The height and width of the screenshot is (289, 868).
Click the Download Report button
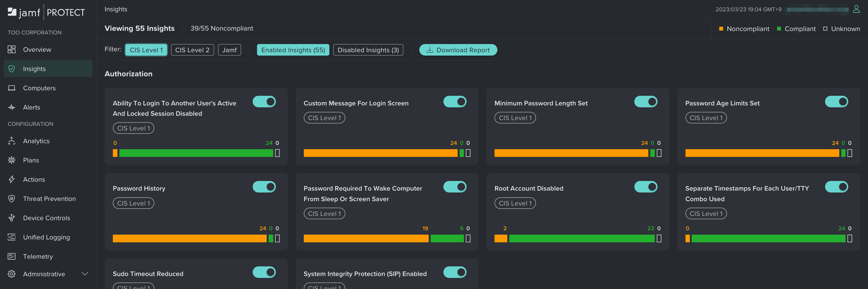[458, 50]
